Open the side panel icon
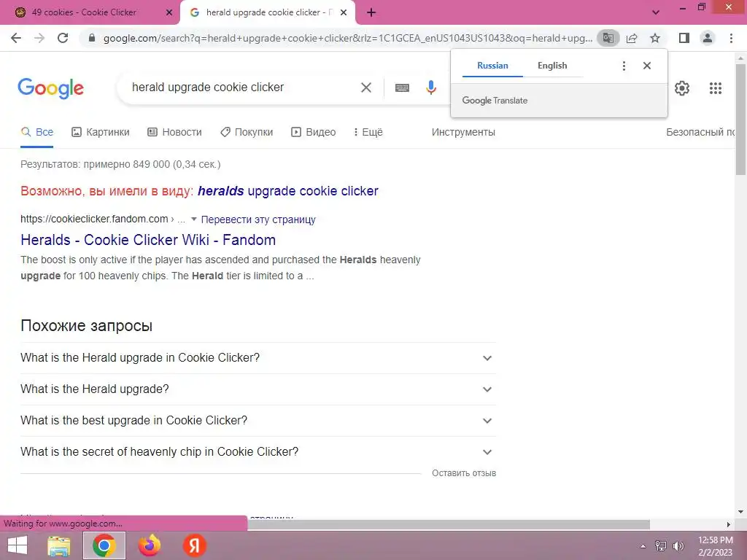Screen dimensions: 747x560 click(684, 38)
